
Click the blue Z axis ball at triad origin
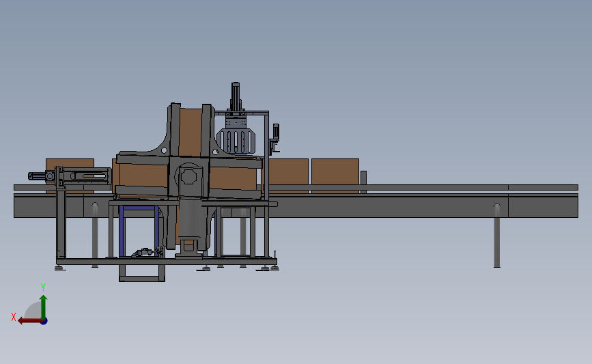(44, 322)
